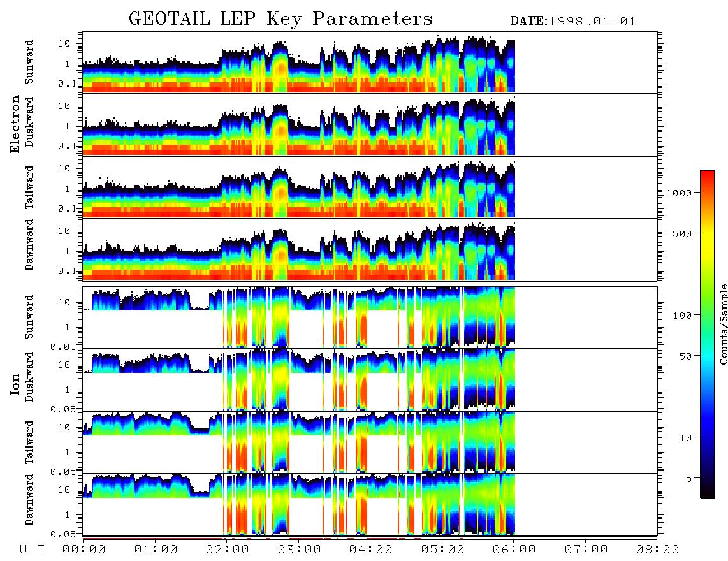Screen dimensions: 728x561
Task: Click the 00:00 time axis label
Action: (x=84, y=550)
